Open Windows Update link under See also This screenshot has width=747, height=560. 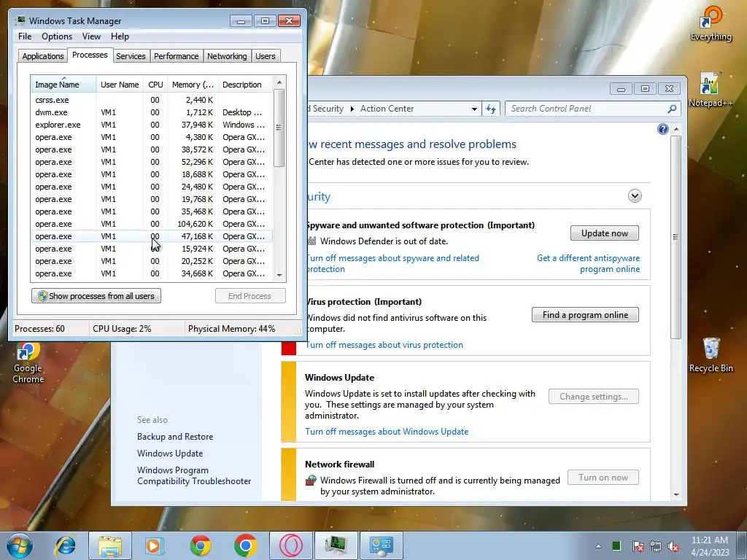pos(170,454)
